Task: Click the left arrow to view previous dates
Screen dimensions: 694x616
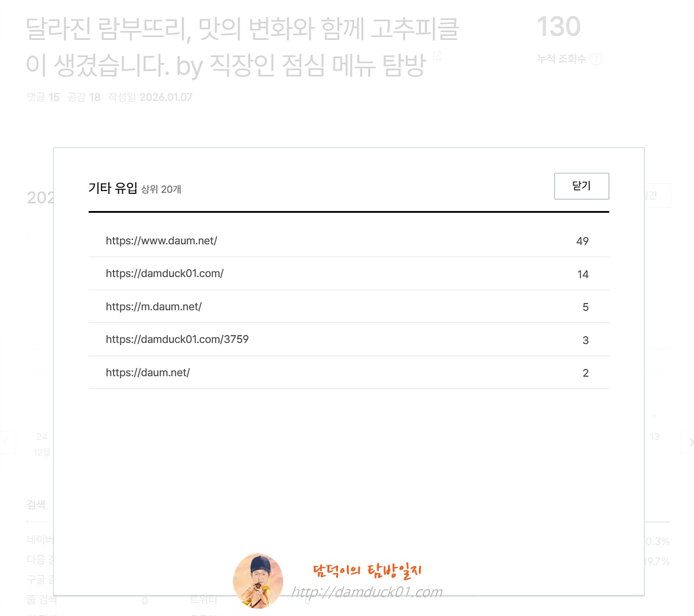Action: [x=5, y=442]
